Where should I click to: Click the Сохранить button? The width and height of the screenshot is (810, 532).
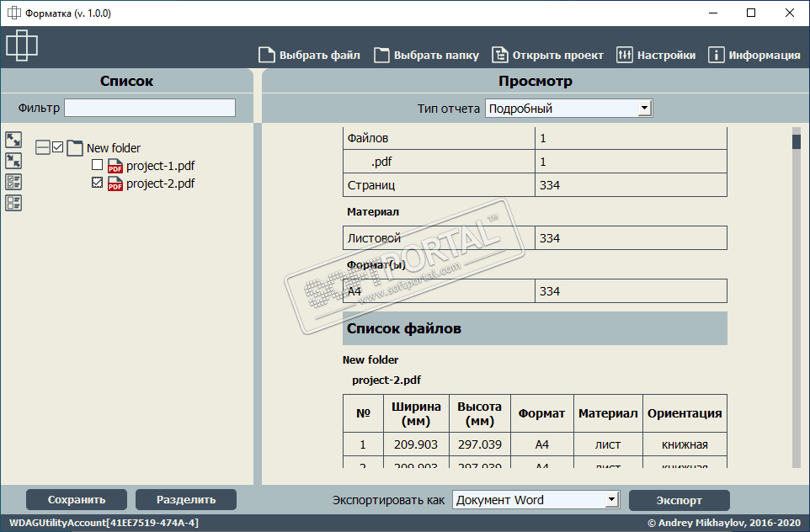tap(77, 499)
